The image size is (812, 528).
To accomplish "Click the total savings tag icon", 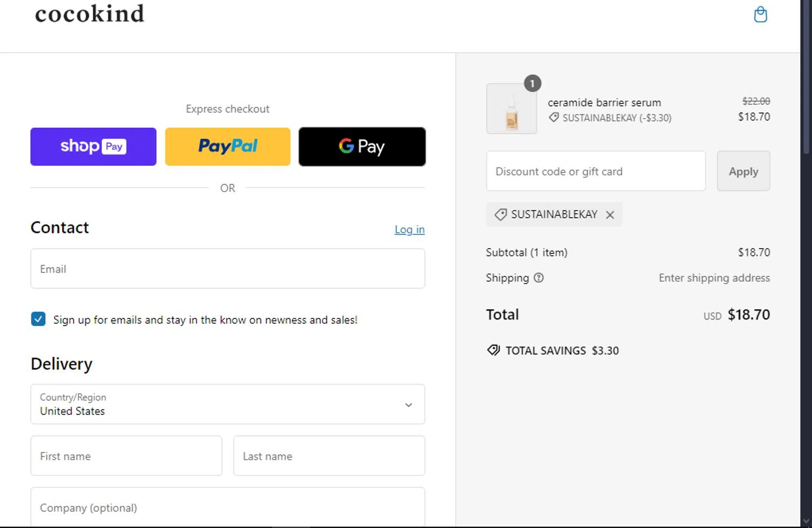I will pos(493,350).
